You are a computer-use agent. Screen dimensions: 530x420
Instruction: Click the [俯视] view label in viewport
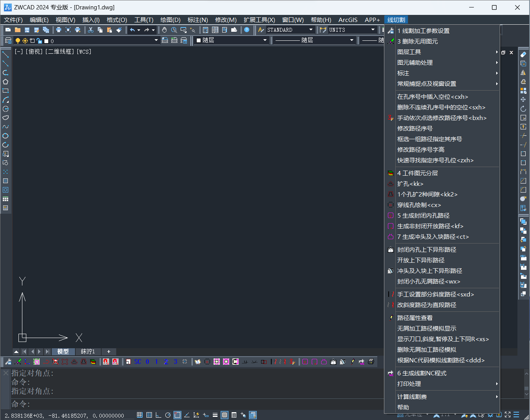point(34,51)
